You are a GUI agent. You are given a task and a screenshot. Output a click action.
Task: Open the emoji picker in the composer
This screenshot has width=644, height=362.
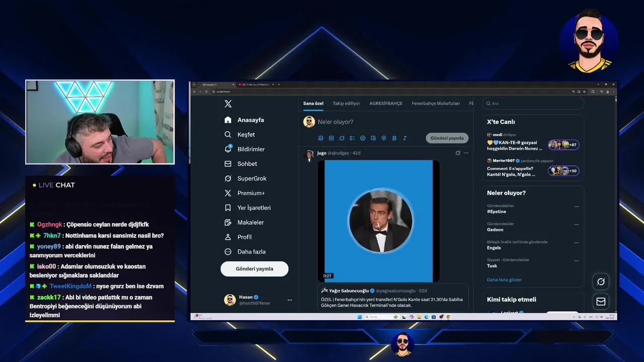click(x=363, y=138)
